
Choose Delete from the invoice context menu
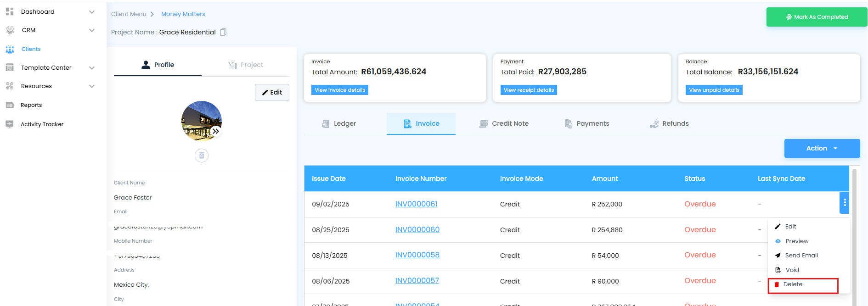click(792, 284)
